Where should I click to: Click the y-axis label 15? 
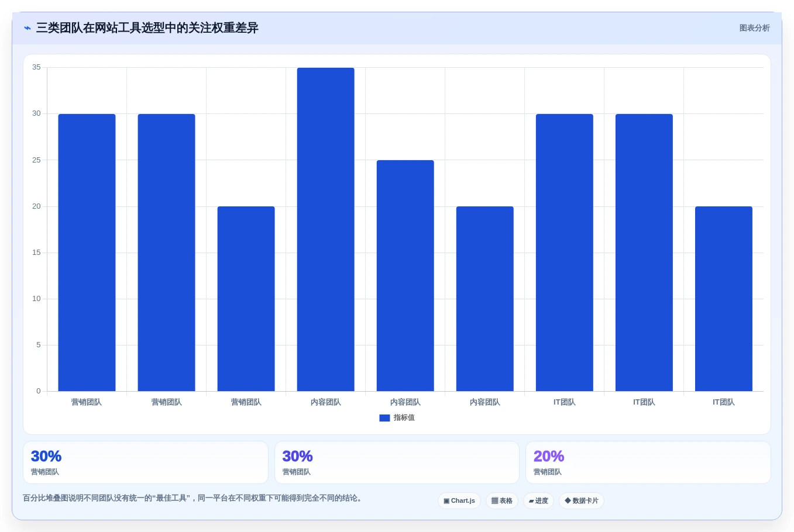click(36, 253)
